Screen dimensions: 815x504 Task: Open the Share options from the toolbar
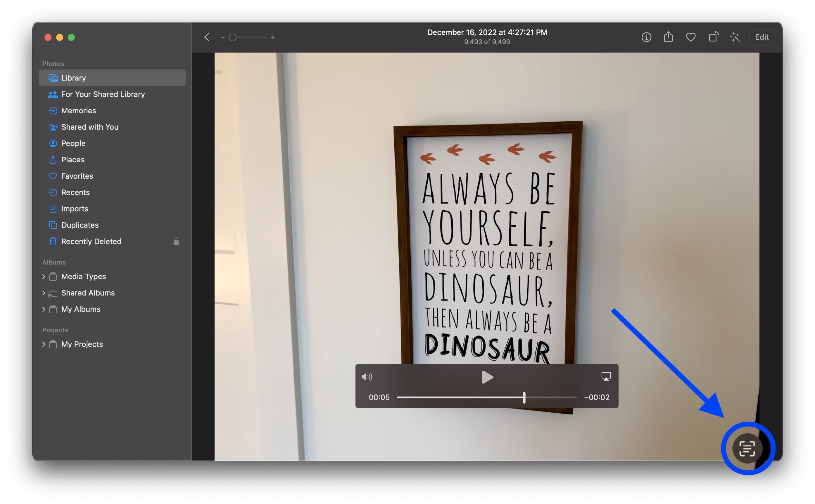point(668,37)
